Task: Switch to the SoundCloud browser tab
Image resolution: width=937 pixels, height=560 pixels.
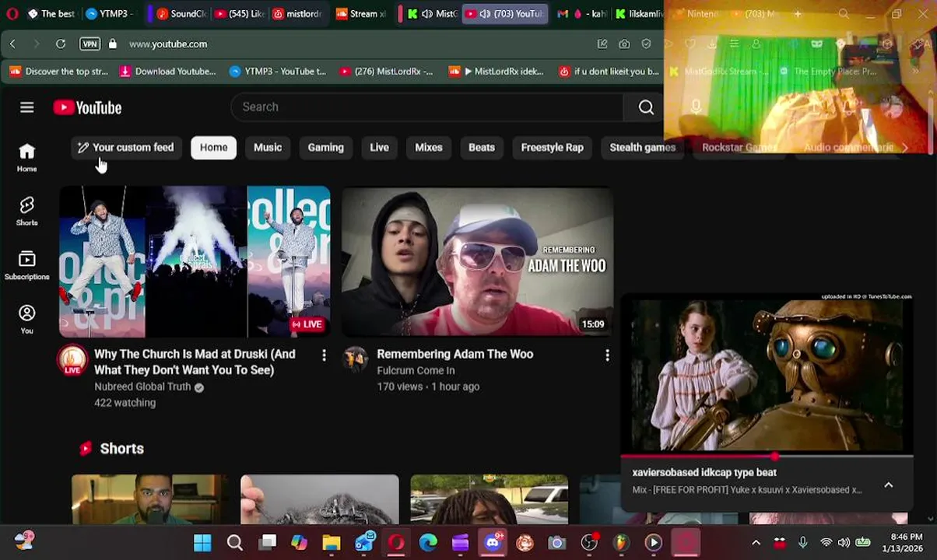Action: [x=181, y=13]
